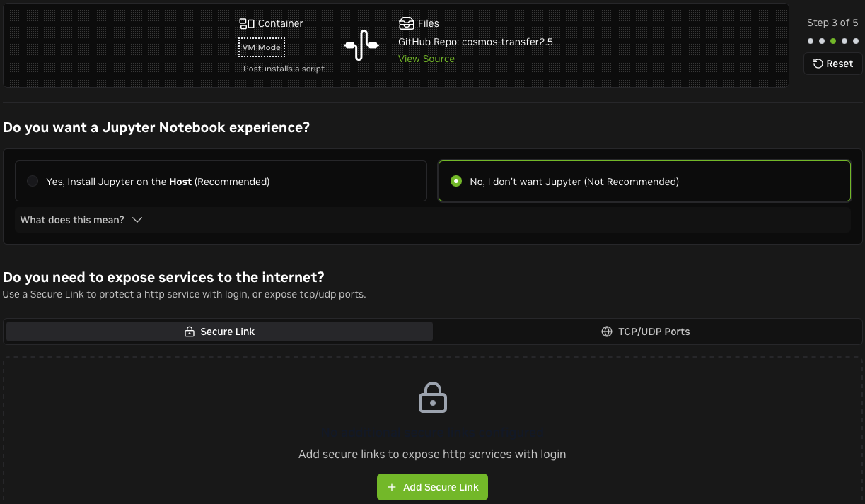Click the fourth step indicator dot

tap(844, 41)
